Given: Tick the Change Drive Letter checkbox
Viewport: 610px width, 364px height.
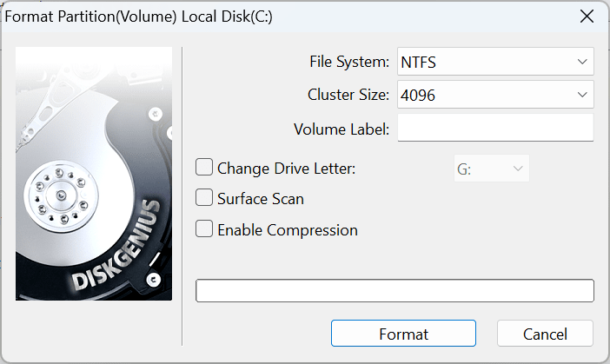Looking at the screenshot, I should [205, 168].
